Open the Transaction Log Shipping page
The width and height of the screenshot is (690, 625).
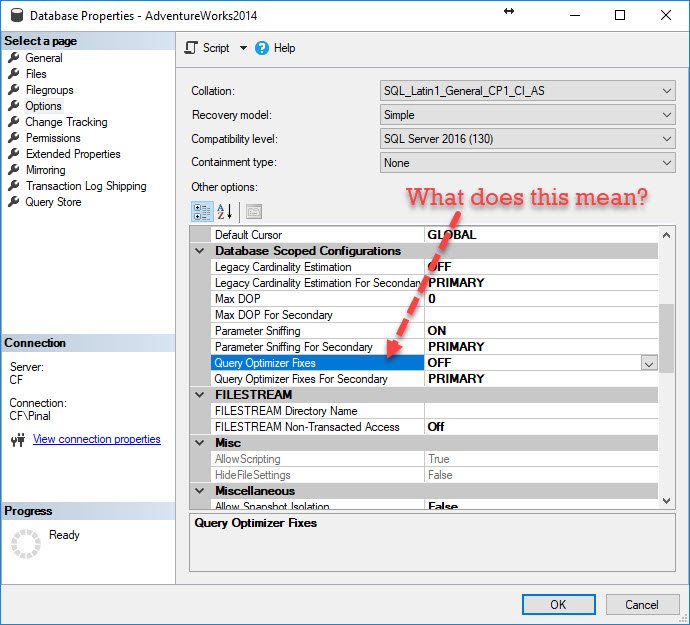[86, 186]
